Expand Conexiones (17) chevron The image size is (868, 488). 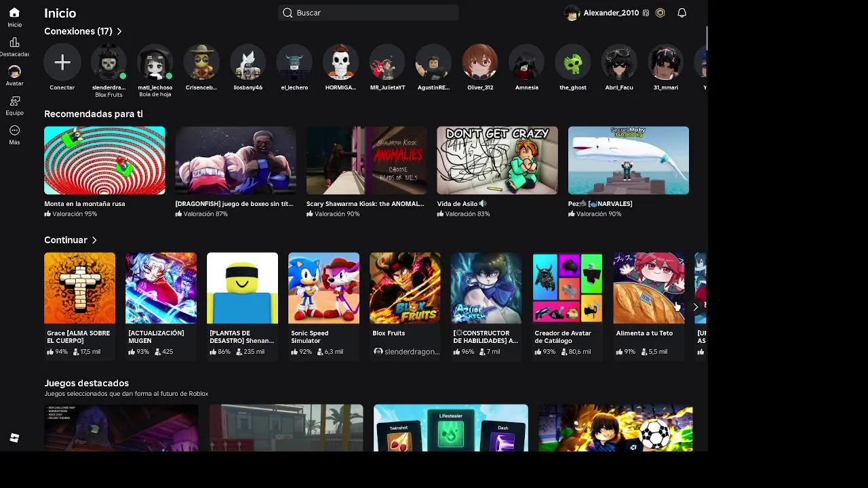pos(119,31)
